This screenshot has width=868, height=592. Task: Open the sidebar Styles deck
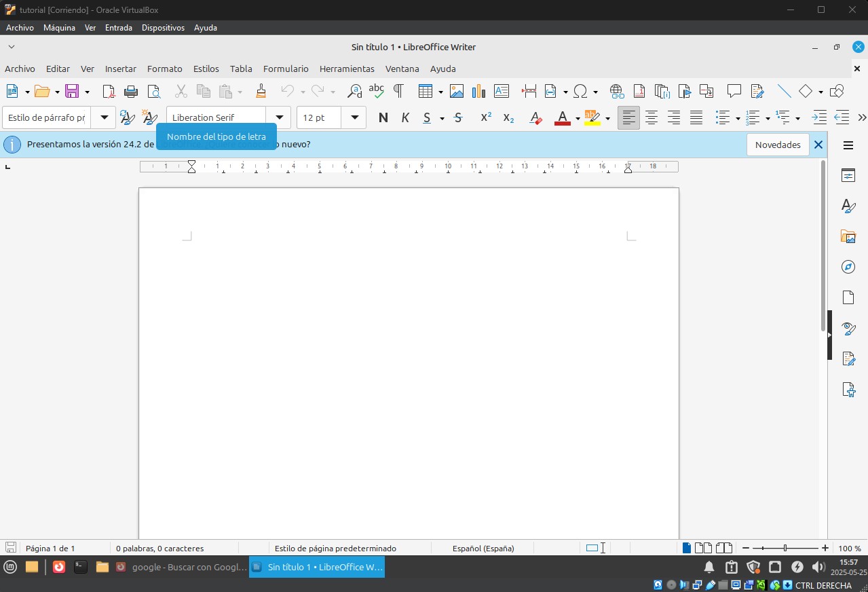click(848, 206)
